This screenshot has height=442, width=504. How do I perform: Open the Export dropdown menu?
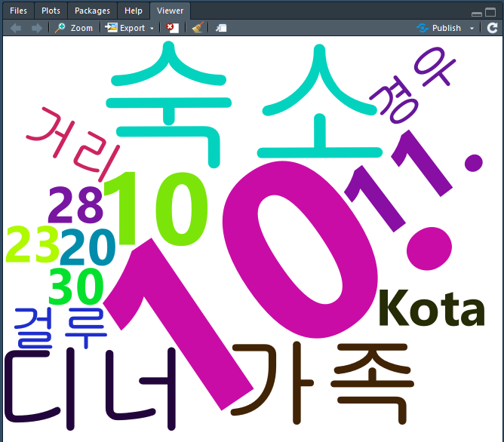click(x=152, y=29)
